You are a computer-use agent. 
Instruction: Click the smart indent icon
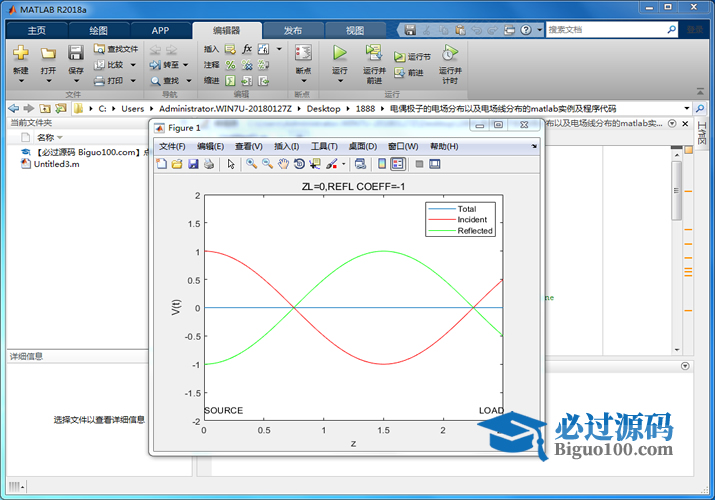tap(231, 81)
